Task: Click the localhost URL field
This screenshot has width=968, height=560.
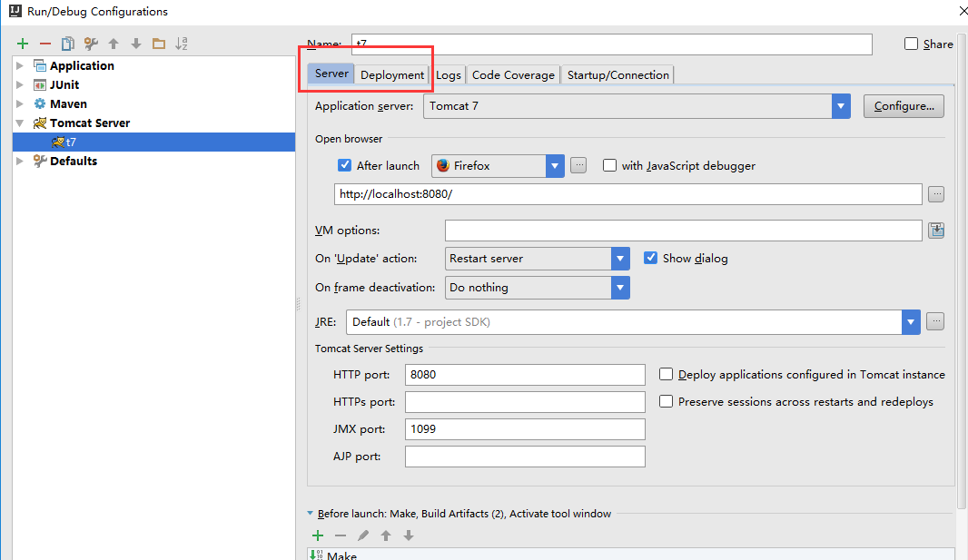Action: pyautogui.click(x=628, y=194)
